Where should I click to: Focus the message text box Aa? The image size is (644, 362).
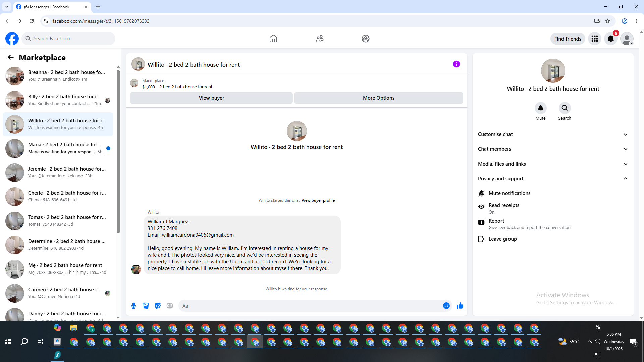(310, 306)
